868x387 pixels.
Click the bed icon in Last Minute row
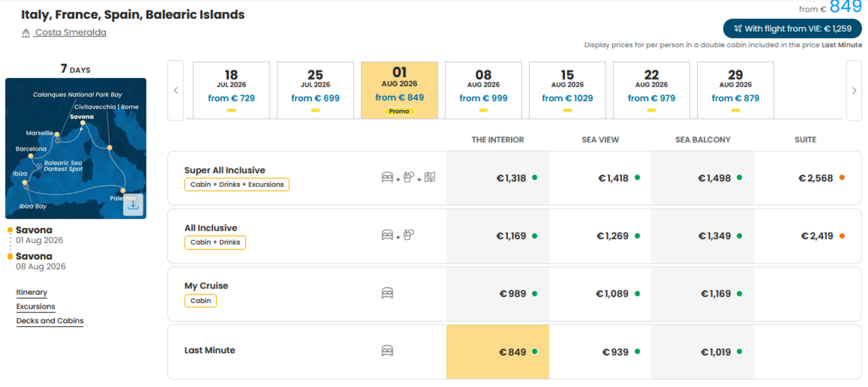[x=387, y=351]
